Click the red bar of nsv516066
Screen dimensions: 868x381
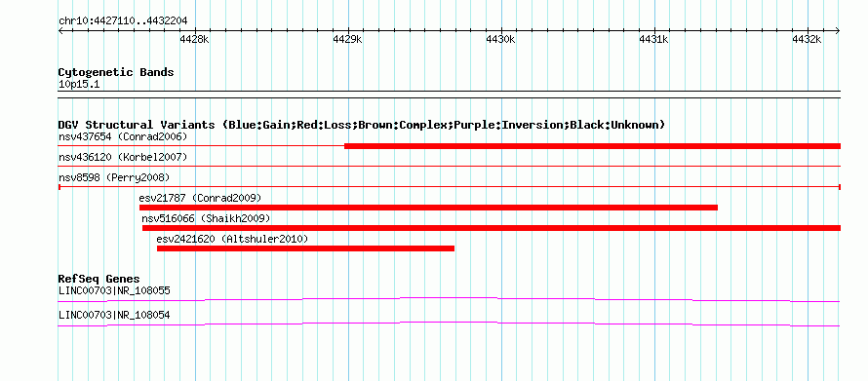coord(492,228)
